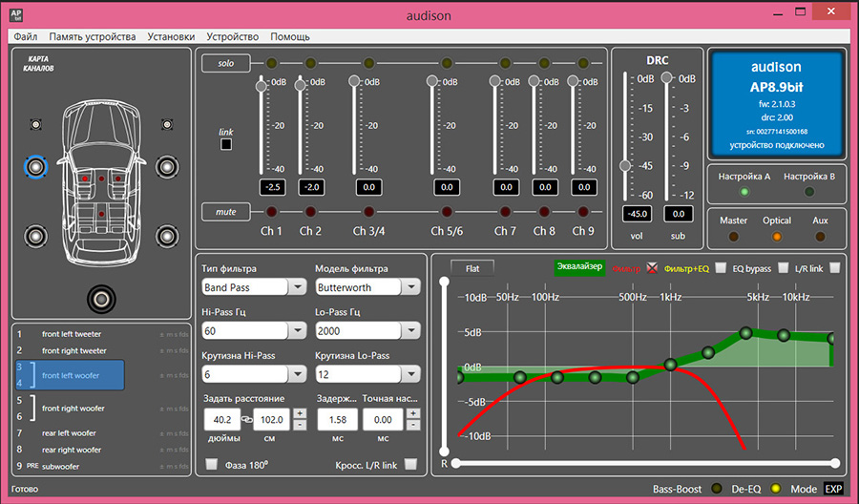Switch input source to Optical
This screenshot has width=859, height=504.
pyautogui.click(x=777, y=236)
